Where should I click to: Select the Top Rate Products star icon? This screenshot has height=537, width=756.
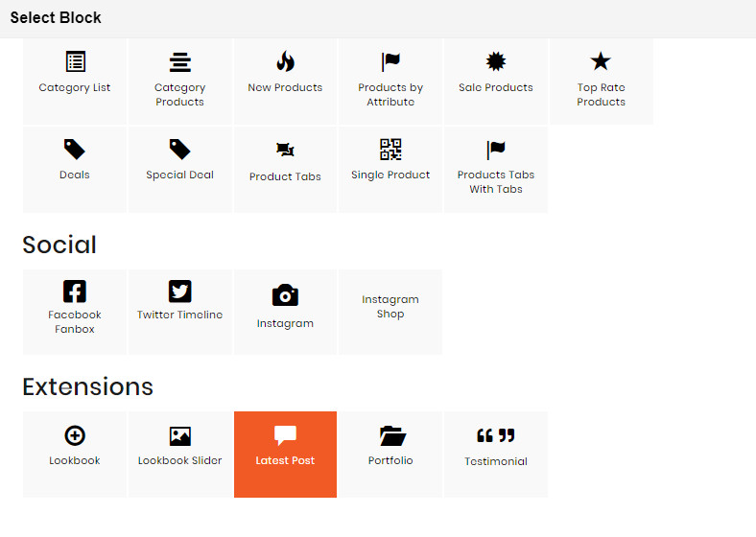pyautogui.click(x=601, y=61)
